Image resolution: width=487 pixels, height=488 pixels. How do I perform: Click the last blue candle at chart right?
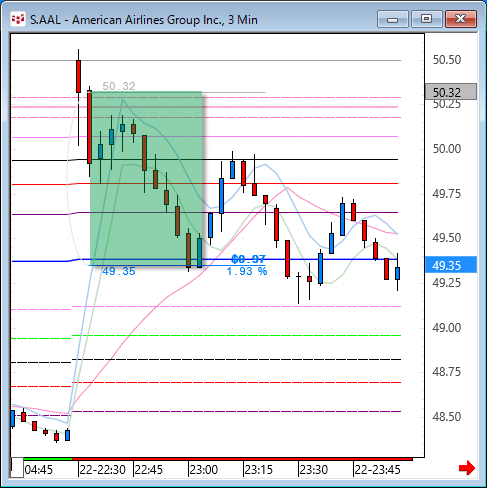[397, 273]
